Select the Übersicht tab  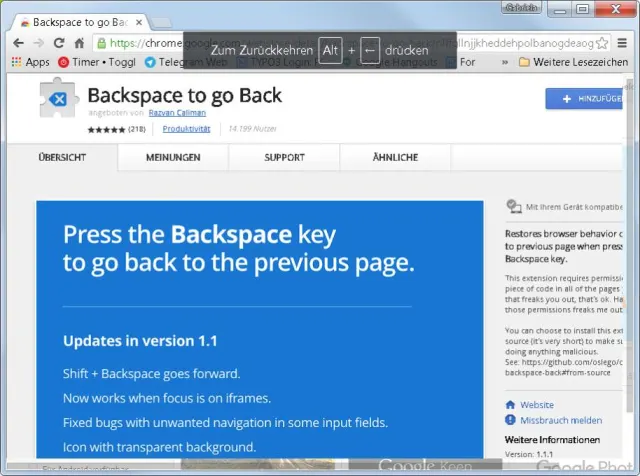pyautogui.click(x=62, y=157)
